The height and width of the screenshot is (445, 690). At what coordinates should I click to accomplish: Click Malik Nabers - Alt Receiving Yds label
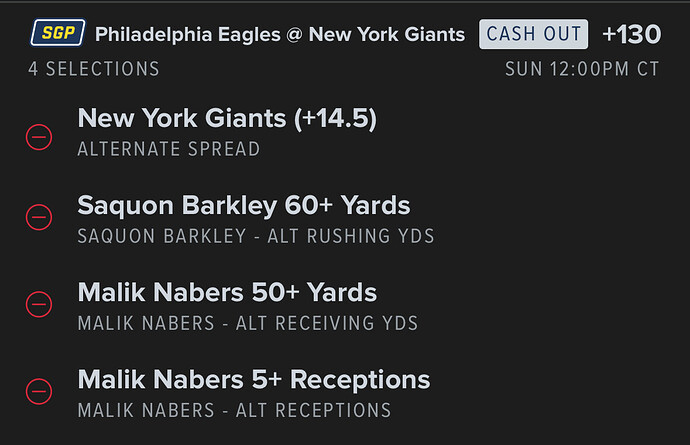[247, 323]
